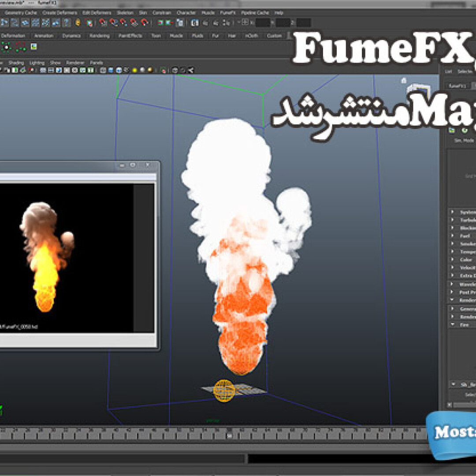Click the home icon in the viewport corner
This screenshot has width=476, height=476.
click(x=403, y=81)
